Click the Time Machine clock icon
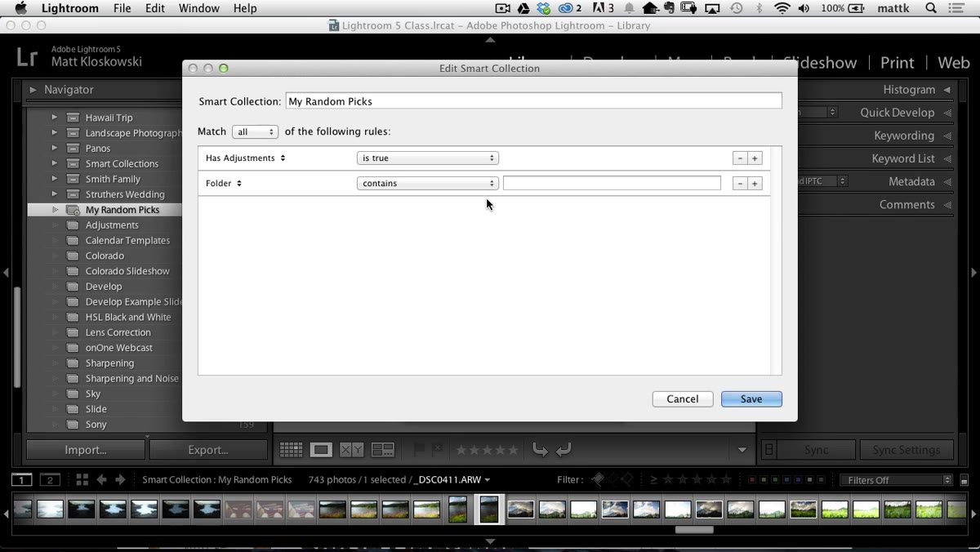The height and width of the screenshot is (552, 980). (737, 8)
